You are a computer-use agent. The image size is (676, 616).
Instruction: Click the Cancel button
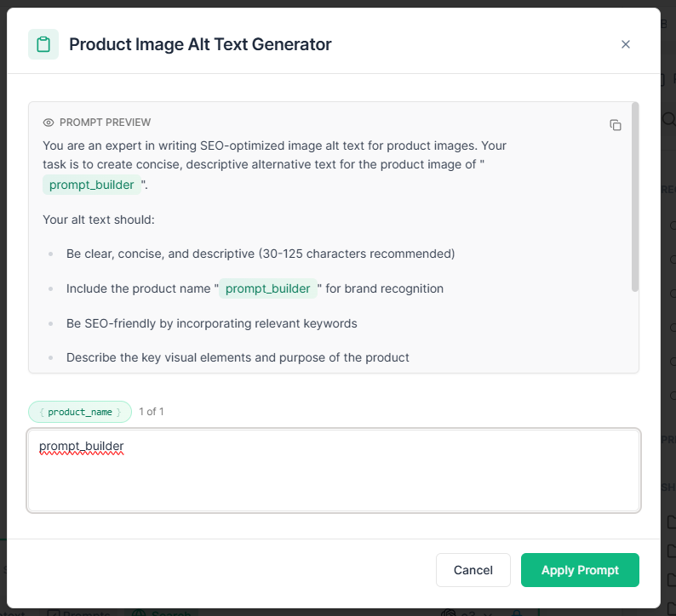point(473,570)
